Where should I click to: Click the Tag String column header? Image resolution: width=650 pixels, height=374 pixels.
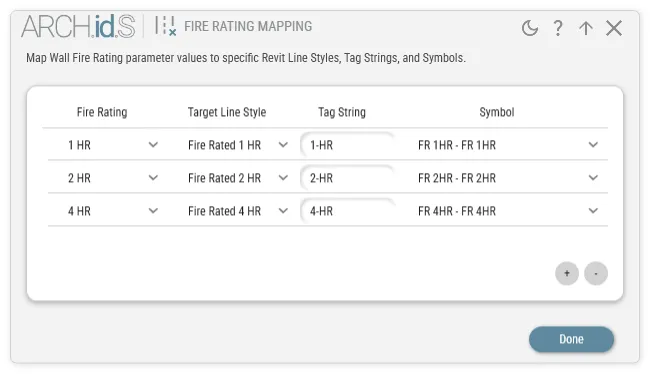(342, 112)
